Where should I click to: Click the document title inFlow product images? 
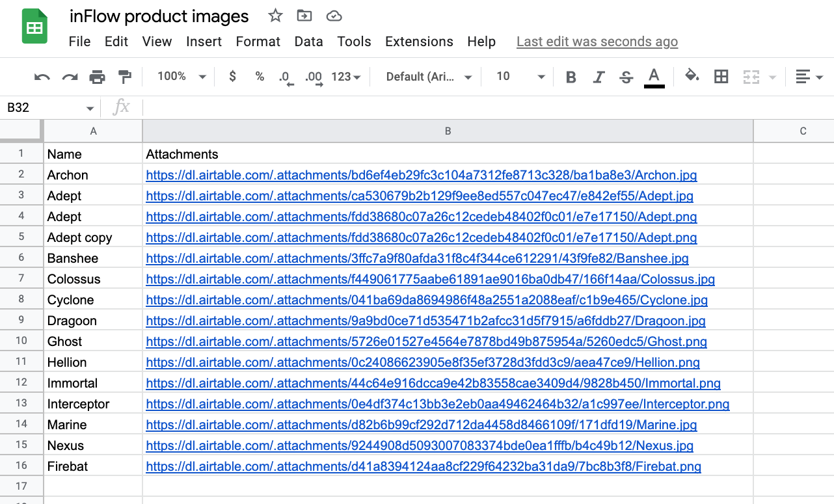159,16
